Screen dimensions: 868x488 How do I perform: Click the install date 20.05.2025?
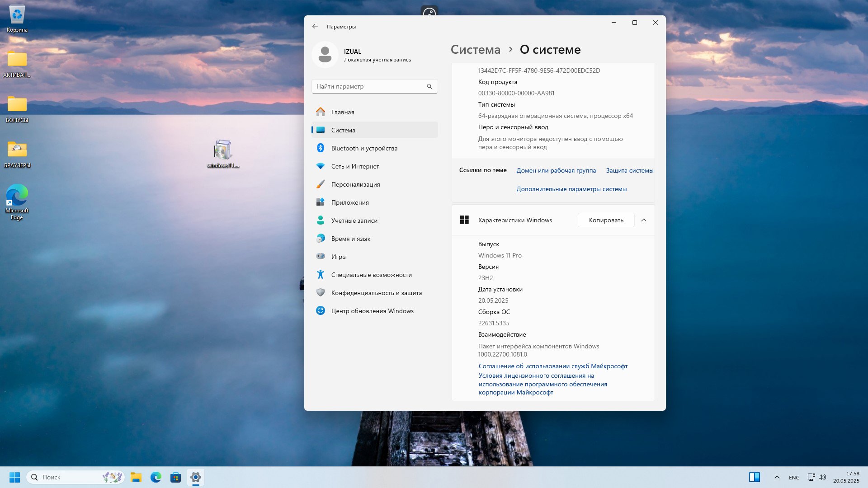493,300
